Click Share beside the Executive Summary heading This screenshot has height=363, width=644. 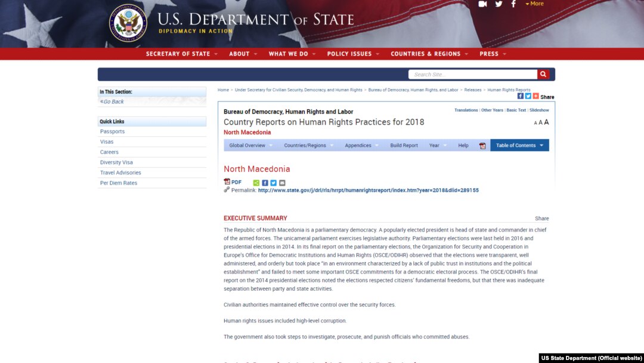[541, 219]
